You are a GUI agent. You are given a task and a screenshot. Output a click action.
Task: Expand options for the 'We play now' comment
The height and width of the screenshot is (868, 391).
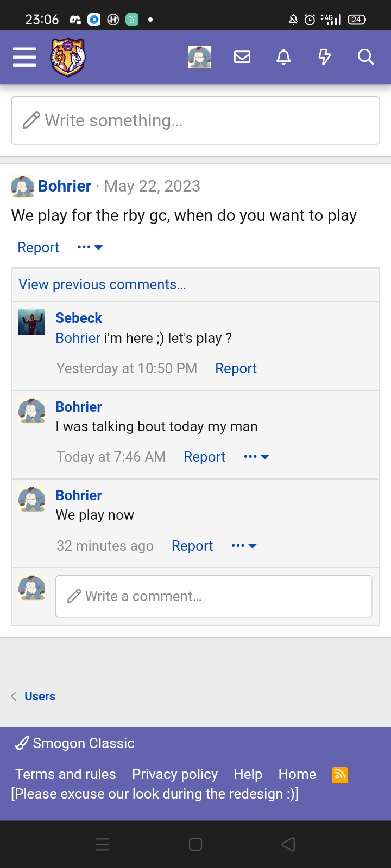(x=244, y=546)
